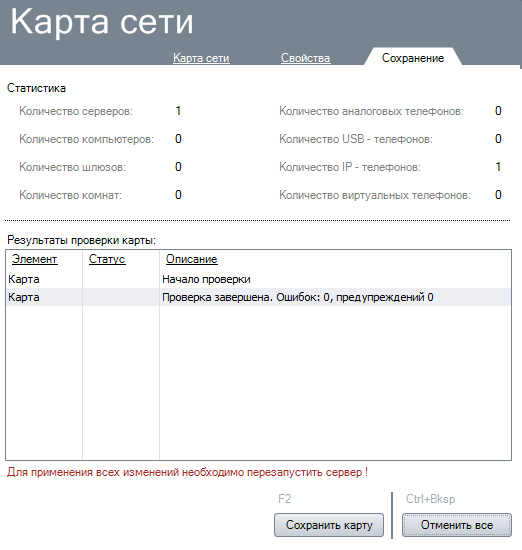522x550 pixels.
Task: Select the Начало проверки result row
Action: click(x=258, y=279)
